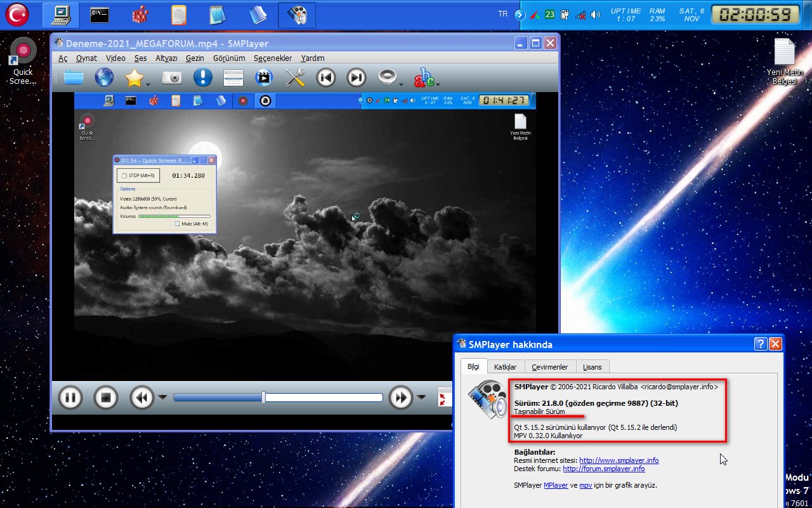The image size is (812, 508).
Task: Open the blue book icon in taskbar
Action: coord(258,15)
